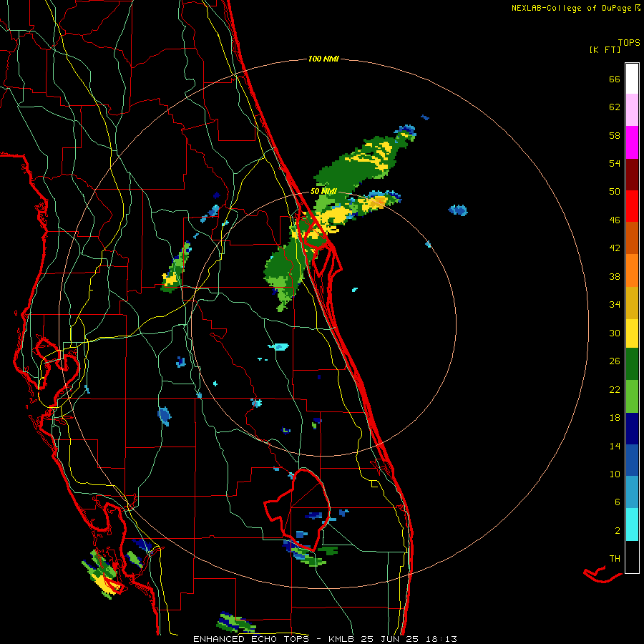644x644 pixels.
Task: Select the 54 legend value
Action: click(x=615, y=163)
